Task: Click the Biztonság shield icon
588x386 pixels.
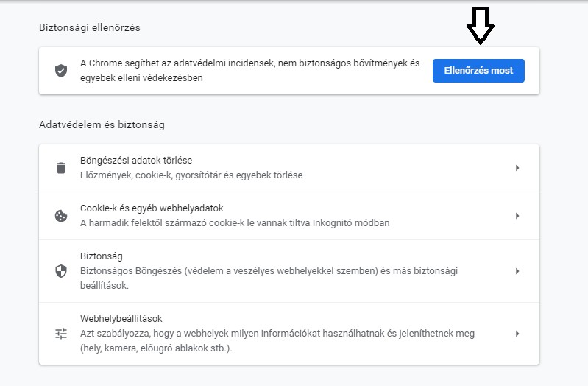Action: [x=61, y=271]
